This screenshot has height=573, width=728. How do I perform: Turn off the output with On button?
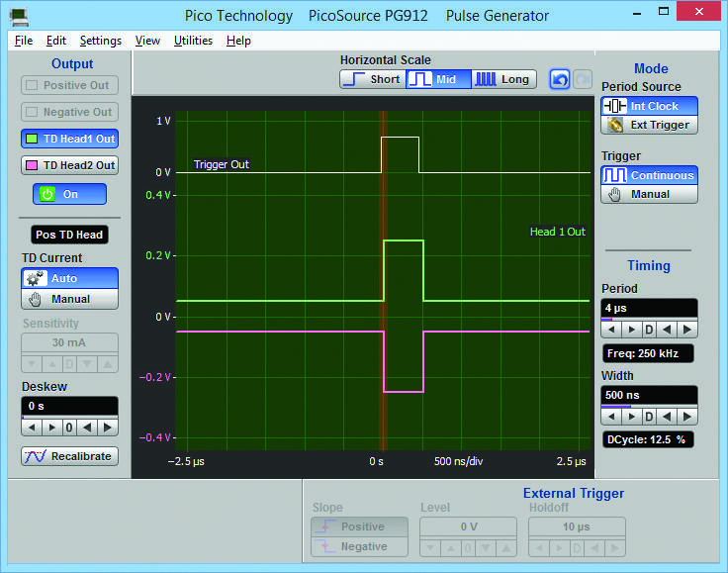point(69,194)
